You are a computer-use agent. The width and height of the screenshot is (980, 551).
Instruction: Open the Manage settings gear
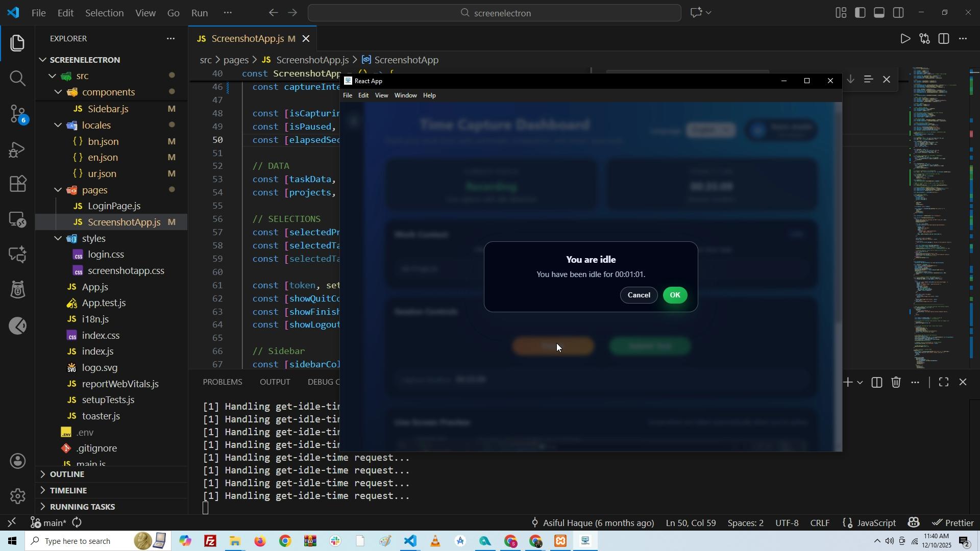coord(17,496)
